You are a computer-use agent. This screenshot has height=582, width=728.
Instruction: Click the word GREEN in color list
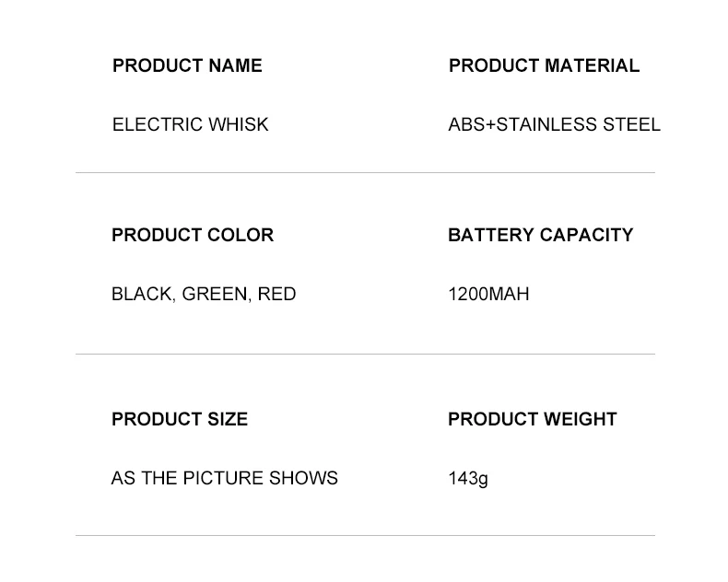pyautogui.click(x=215, y=294)
